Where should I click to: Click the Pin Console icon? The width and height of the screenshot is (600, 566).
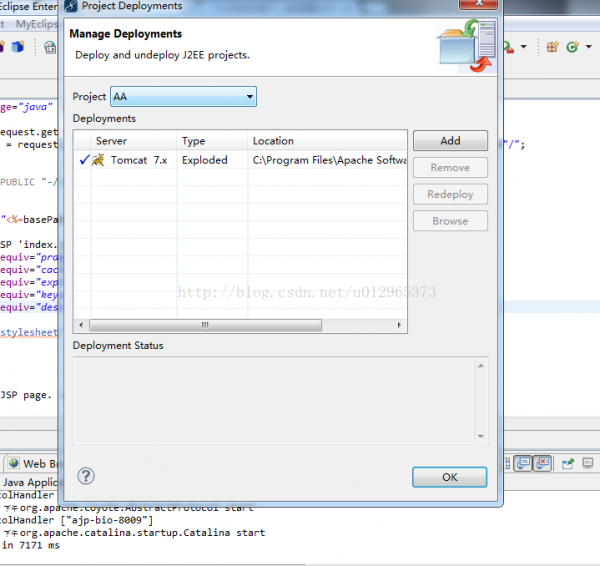568,463
